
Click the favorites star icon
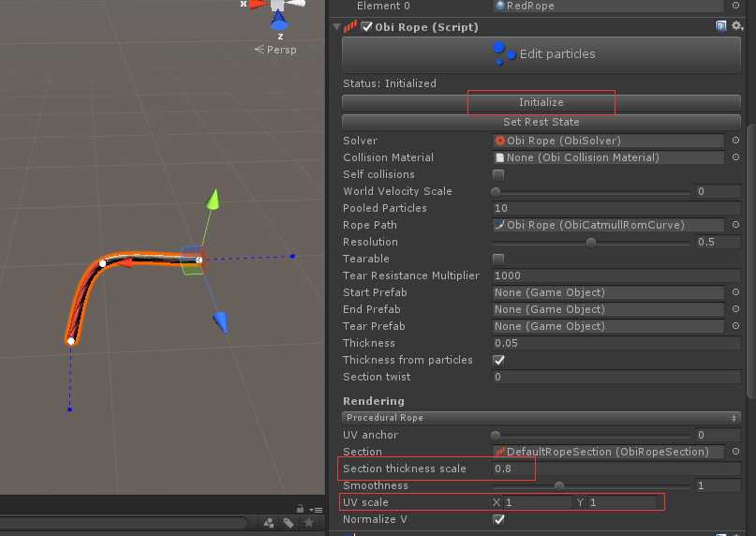pyautogui.click(x=308, y=523)
